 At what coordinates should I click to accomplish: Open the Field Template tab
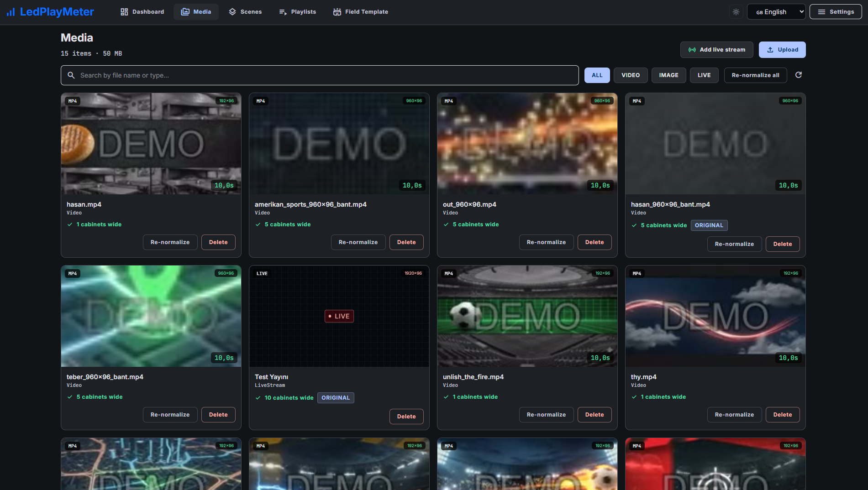pyautogui.click(x=361, y=12)
